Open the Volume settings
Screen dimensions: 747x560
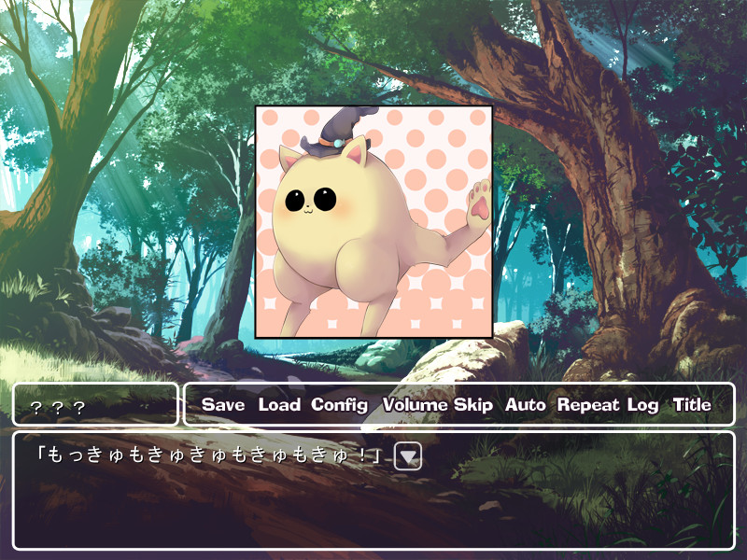tap(416, 405)
